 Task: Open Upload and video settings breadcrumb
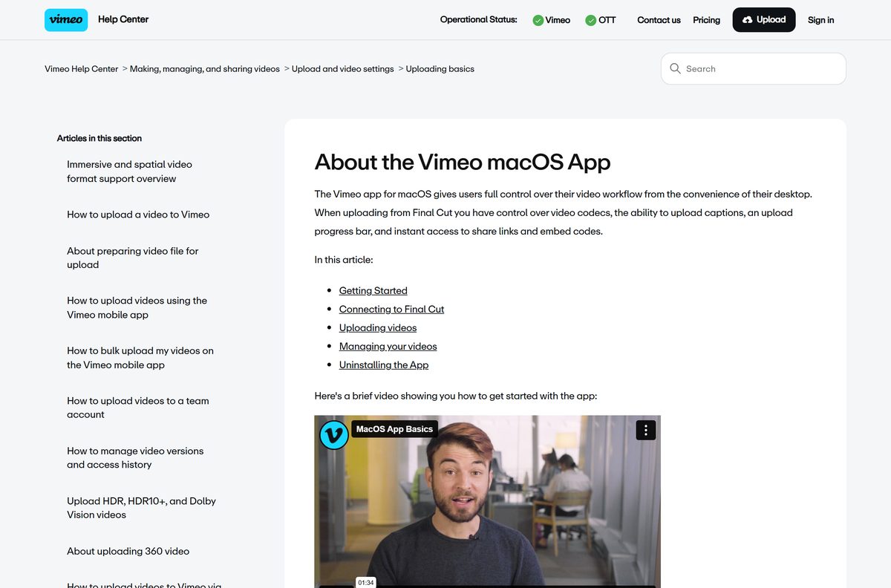pyautogui.click(x=342, y=69)
